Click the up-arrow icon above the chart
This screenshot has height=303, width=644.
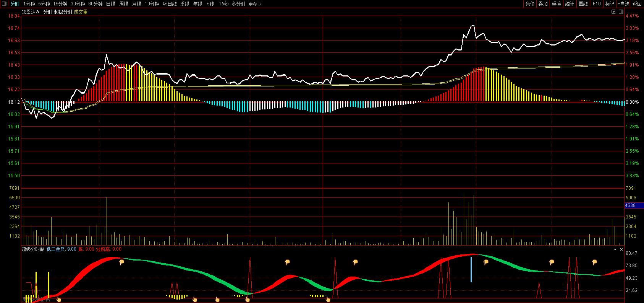click(x=614, y=12)
